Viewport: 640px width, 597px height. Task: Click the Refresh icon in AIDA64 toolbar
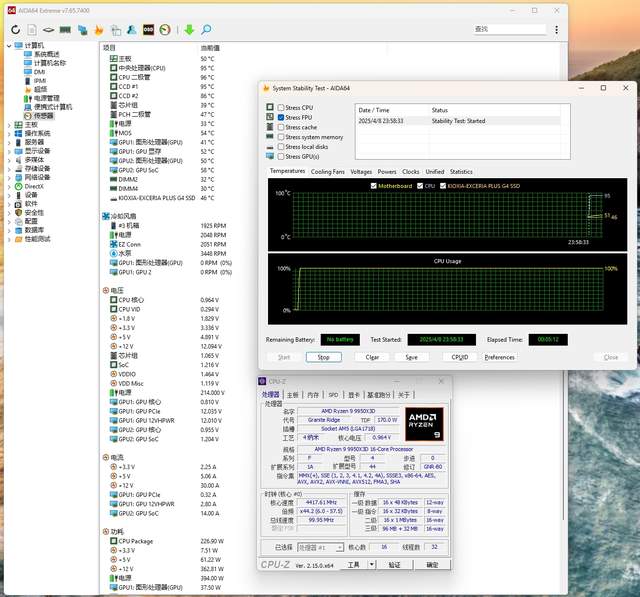tap(16, 30)
